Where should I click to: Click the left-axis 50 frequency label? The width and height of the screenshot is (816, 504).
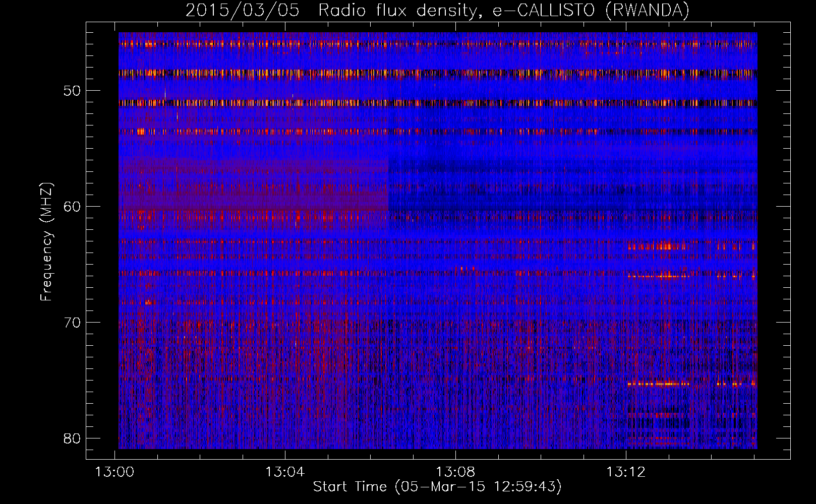pyautogui.click(x=72, y=91)
